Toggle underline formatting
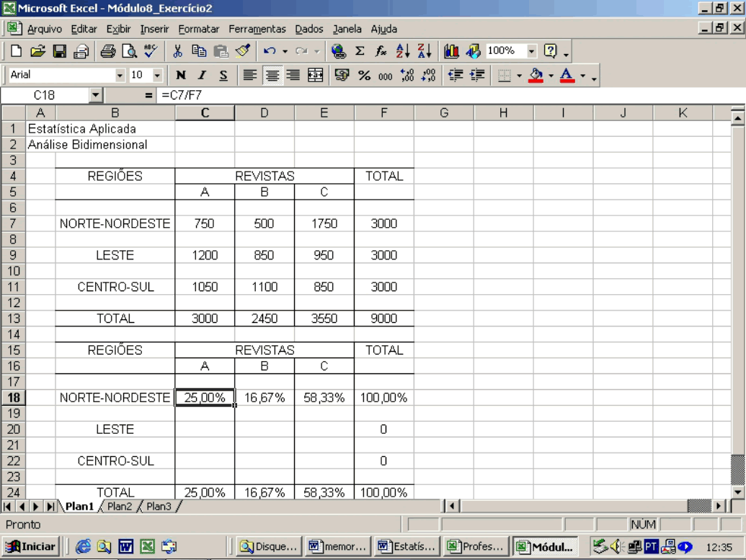The image size is (746, 560). click(223, 75)
